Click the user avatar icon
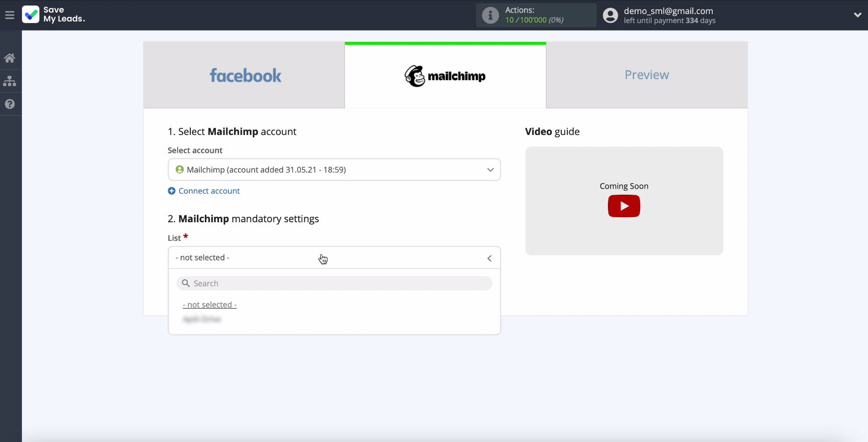This screenshot has height=442, width=868. (610, 15)
